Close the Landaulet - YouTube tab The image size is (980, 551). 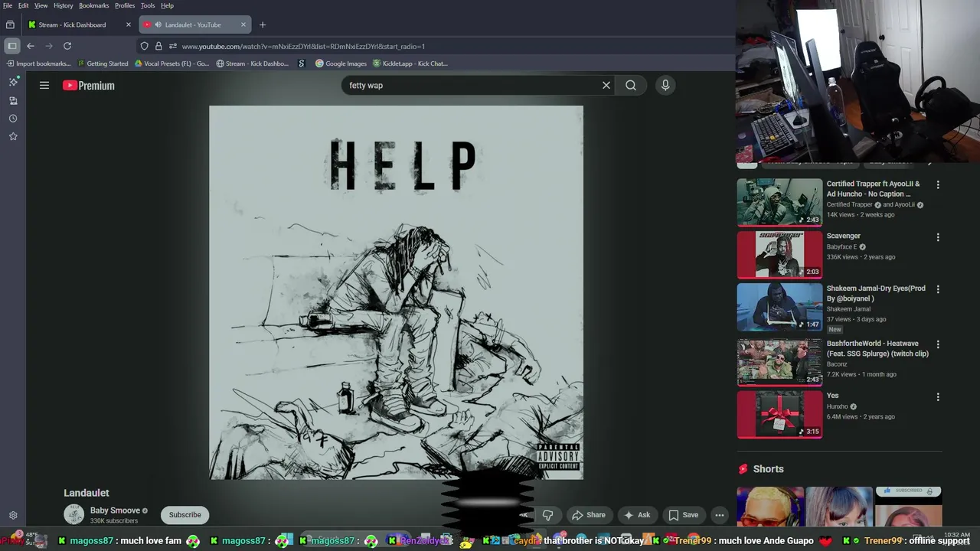pos(243,24)
